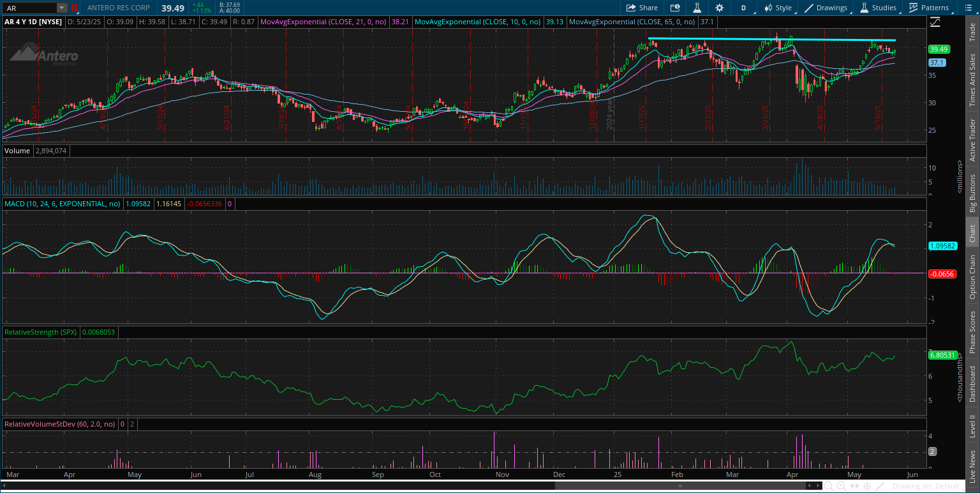Click the 4/18/25 expiration date marker
The height and width of the screenshot is (493, 980).
pyautogui.click(x=821, y=118)
